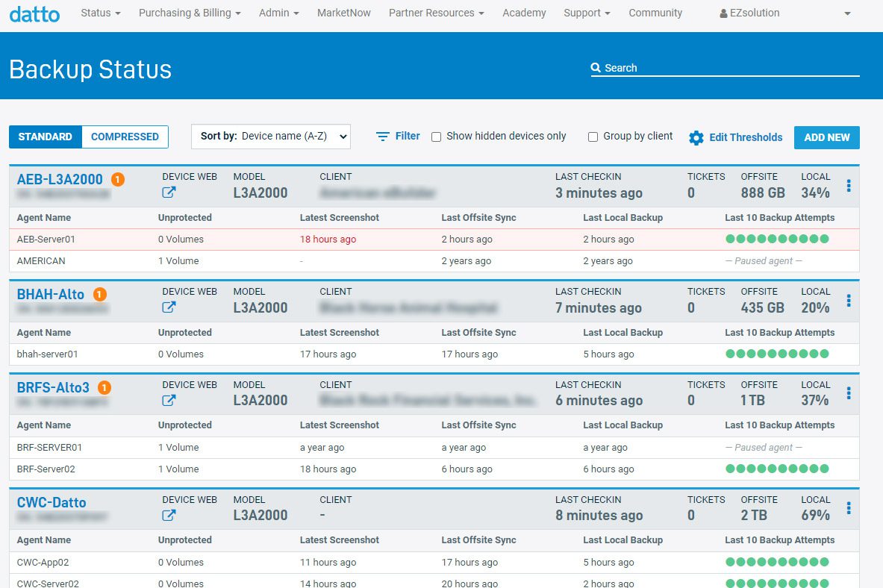Select the BRF-Server02 agent name

click(46, 469)
